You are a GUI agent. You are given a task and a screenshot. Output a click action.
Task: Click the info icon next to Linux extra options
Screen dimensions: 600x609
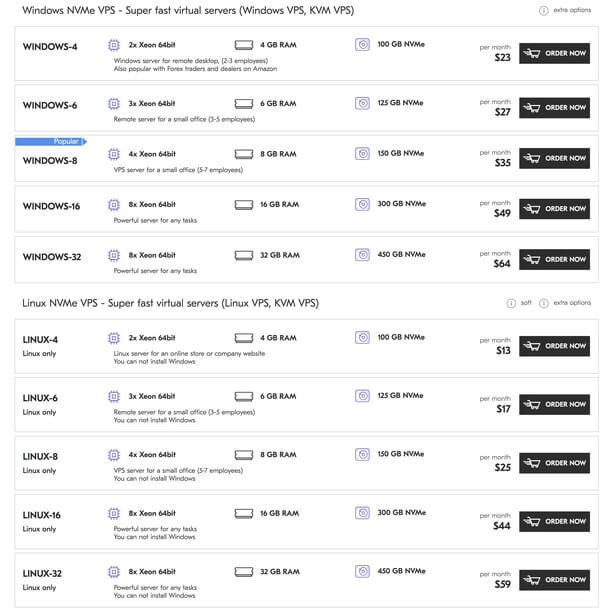tap(543, 303)
